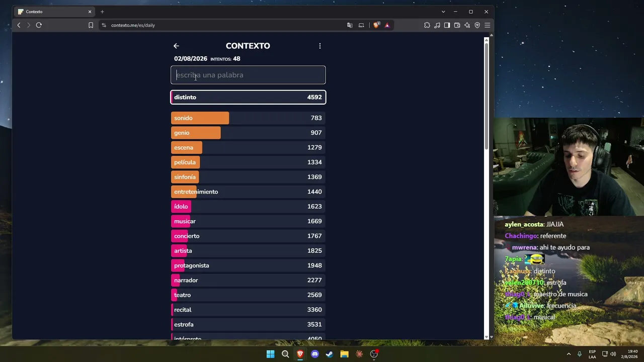Open Discord from the taskbar
644x362 pixels.
(x=315, y=354)
